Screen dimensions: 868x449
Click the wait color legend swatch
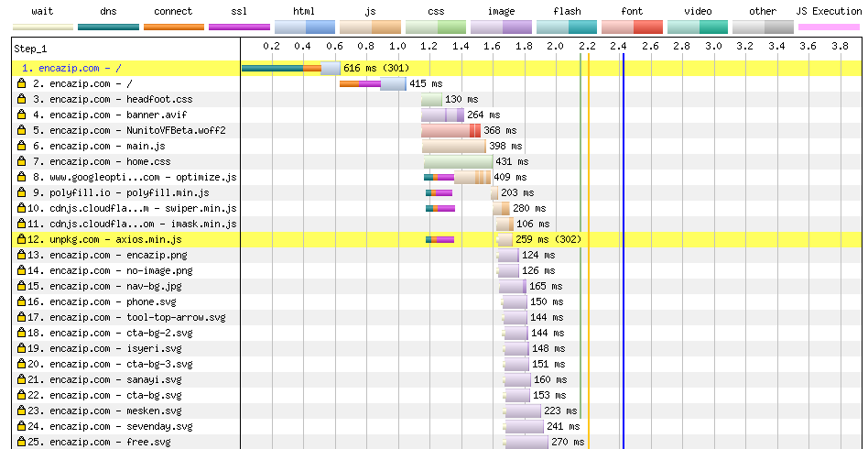(43, 27)
